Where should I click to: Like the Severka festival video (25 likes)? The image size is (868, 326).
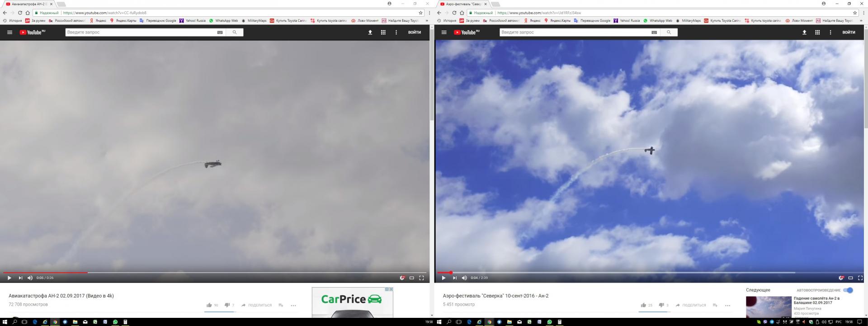[643, 305]
